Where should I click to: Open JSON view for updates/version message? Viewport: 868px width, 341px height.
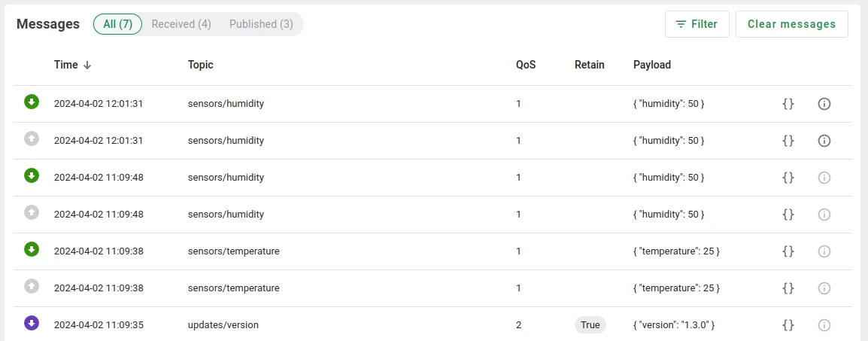click(788, 325)
